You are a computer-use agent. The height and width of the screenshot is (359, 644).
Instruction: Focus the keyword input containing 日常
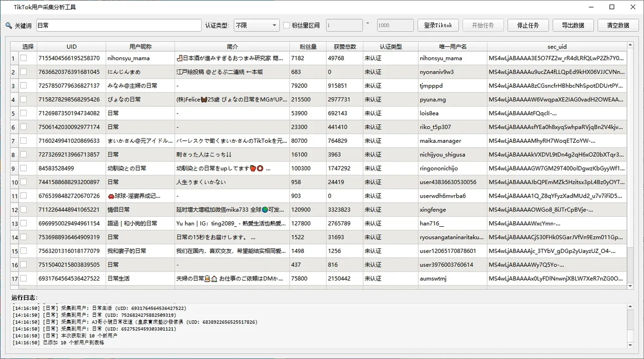[119, 25]
